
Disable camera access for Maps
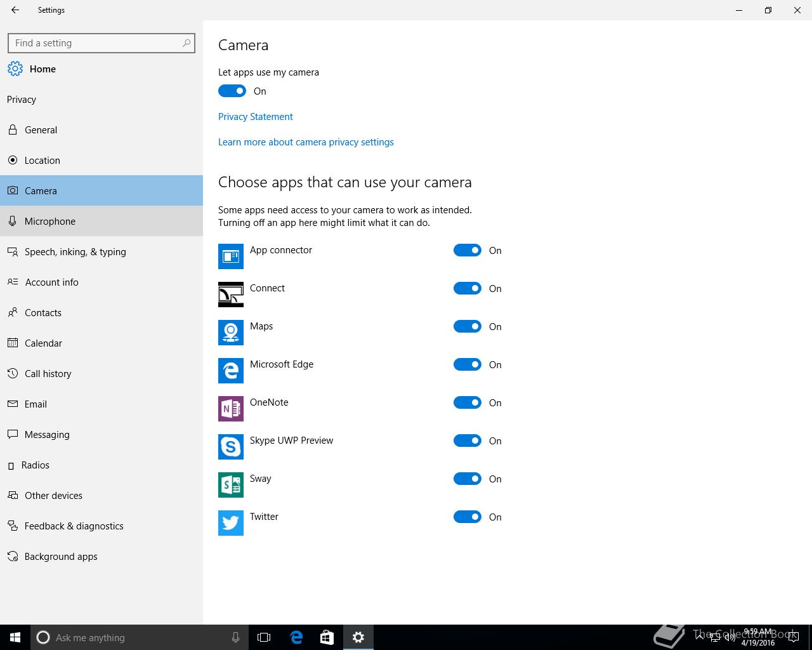point(468,326)
